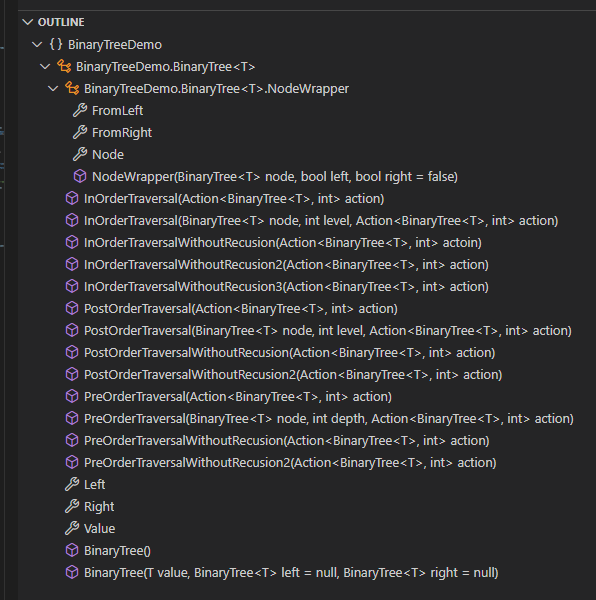Go to the FromRight property

click(122, 133)
